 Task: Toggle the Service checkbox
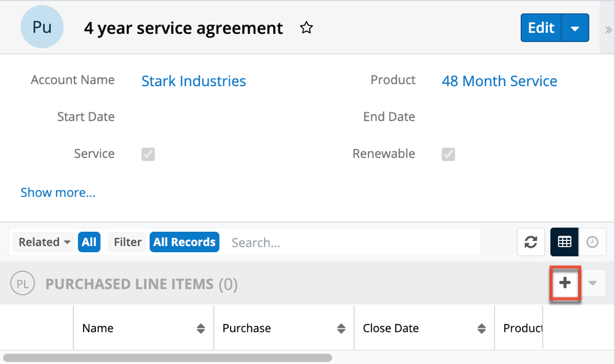[148, 154]
